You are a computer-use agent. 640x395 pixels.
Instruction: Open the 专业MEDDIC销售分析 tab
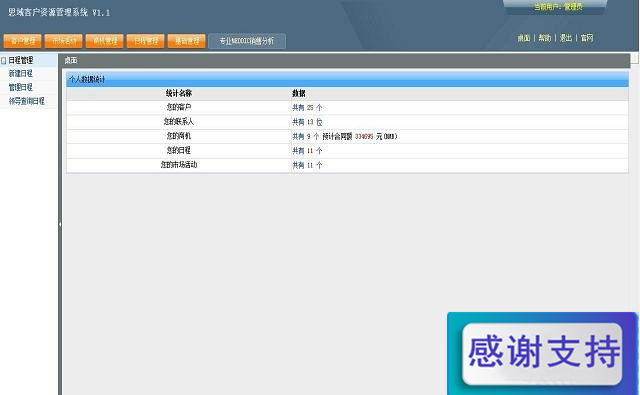(247, 41)
